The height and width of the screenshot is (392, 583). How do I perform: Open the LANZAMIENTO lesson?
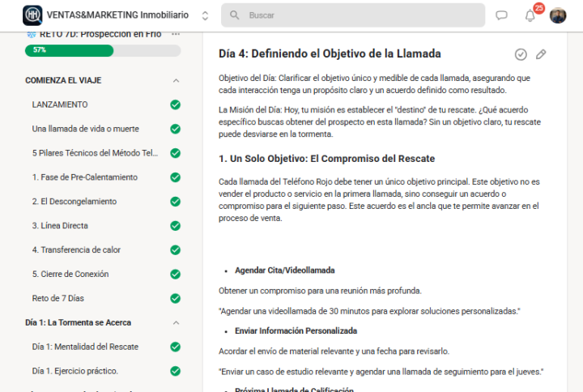tap(60, 104)
